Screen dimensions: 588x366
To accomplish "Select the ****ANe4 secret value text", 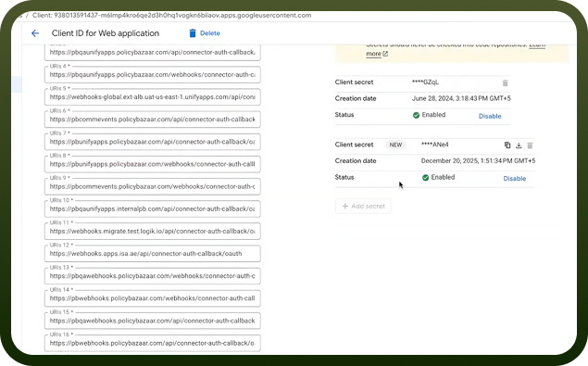I will click(x=434, y=145).
